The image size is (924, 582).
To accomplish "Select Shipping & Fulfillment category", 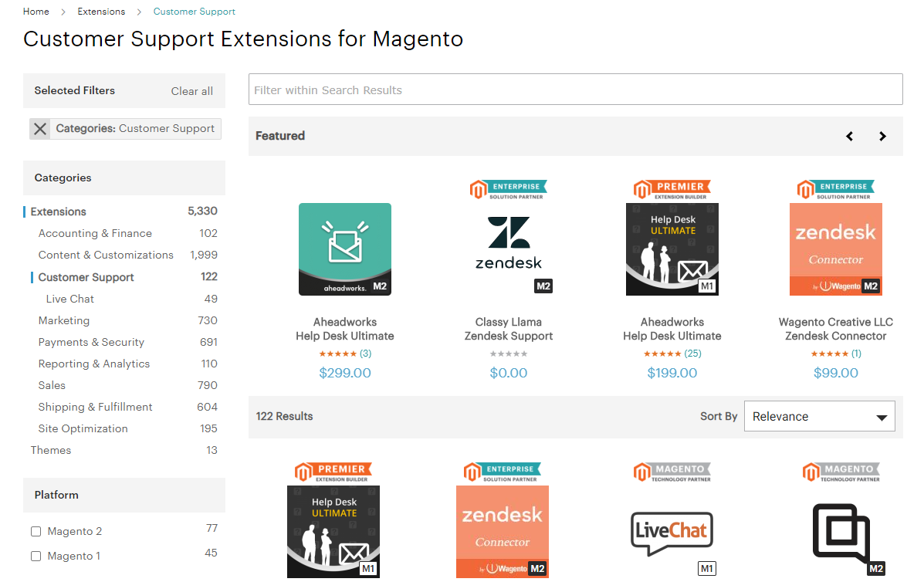I will coord(95,407).
